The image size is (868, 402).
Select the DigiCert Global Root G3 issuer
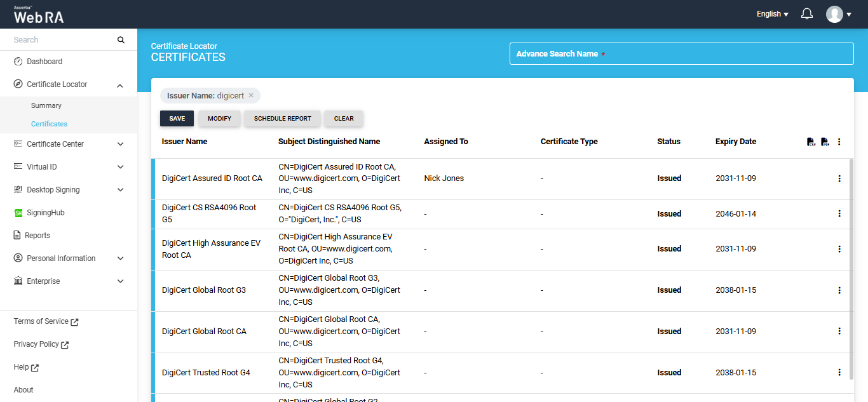click(x=204, y=290)
